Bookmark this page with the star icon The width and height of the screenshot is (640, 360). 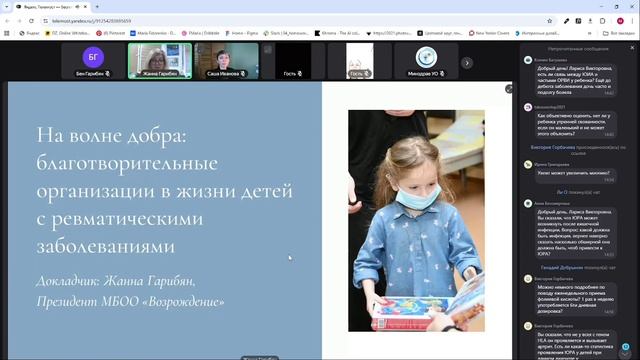(x=549, y=21)
